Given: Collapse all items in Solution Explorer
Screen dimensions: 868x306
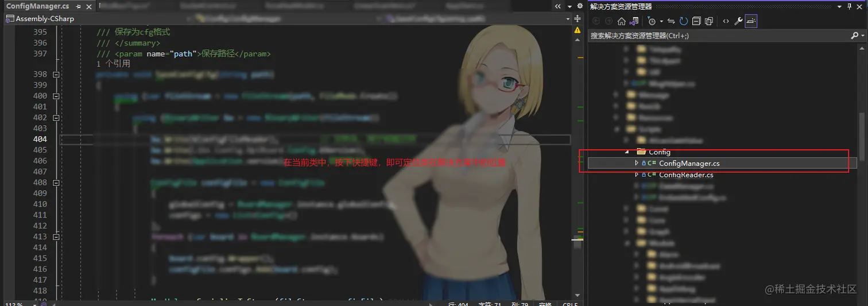Looking at the screenshot, I should [696, 21].
